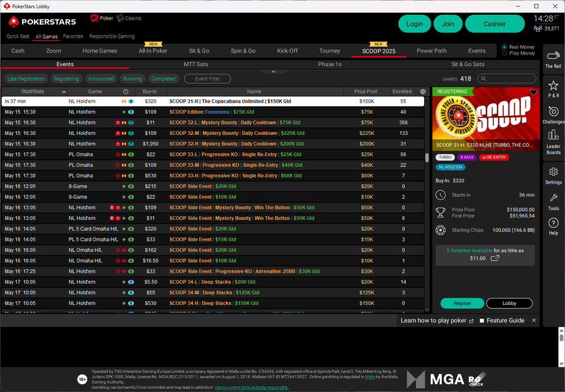
Task: Open satellites external link icon
Action: pyautogui.click(x=495, y=258)
